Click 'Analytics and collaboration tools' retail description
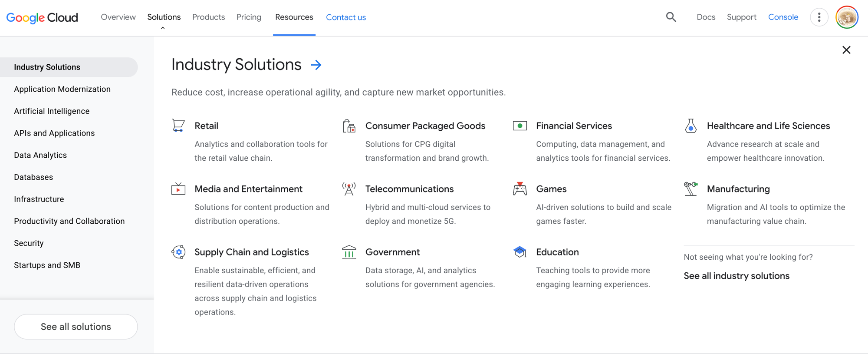Image resolution: width=868 pixels, height=354 pixels. [x=261, y=151]
